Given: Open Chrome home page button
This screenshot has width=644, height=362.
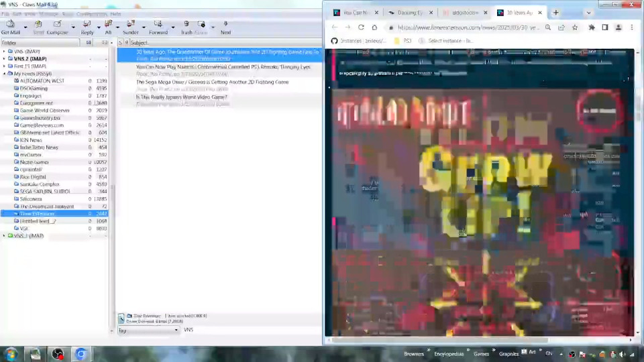Looking at the screenshot, I should (x=374, y=27).
